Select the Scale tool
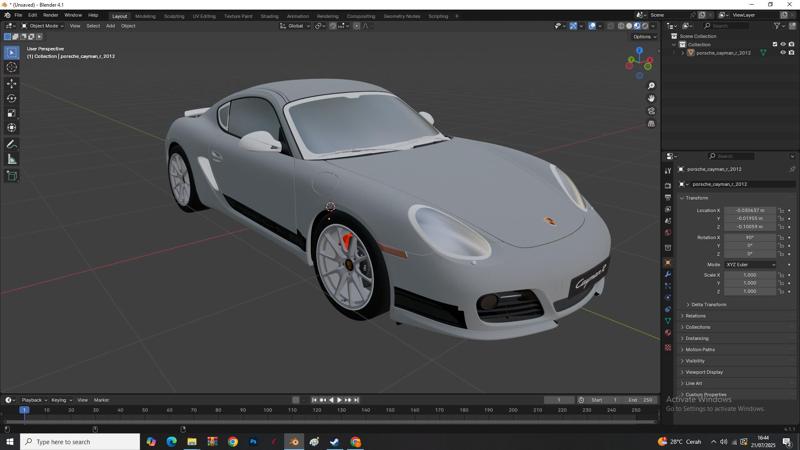The image size is (800, 450). pos(11,113)
